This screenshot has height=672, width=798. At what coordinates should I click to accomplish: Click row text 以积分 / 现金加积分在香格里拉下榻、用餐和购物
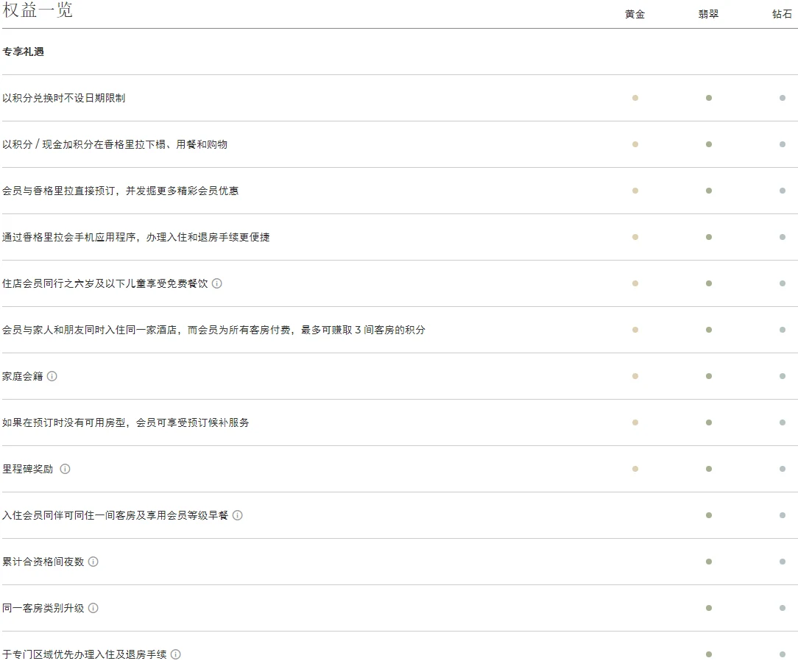pos(115,144)
